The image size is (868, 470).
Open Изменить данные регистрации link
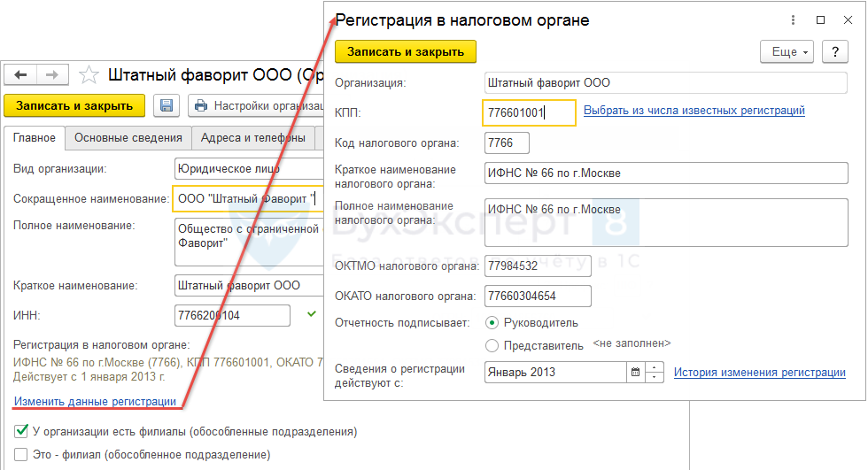click(95, 402)
